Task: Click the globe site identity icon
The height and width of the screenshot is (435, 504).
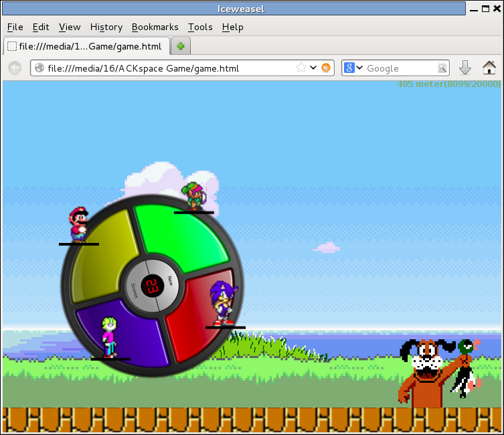Action: pyautogui.click(x=39, y=68)
